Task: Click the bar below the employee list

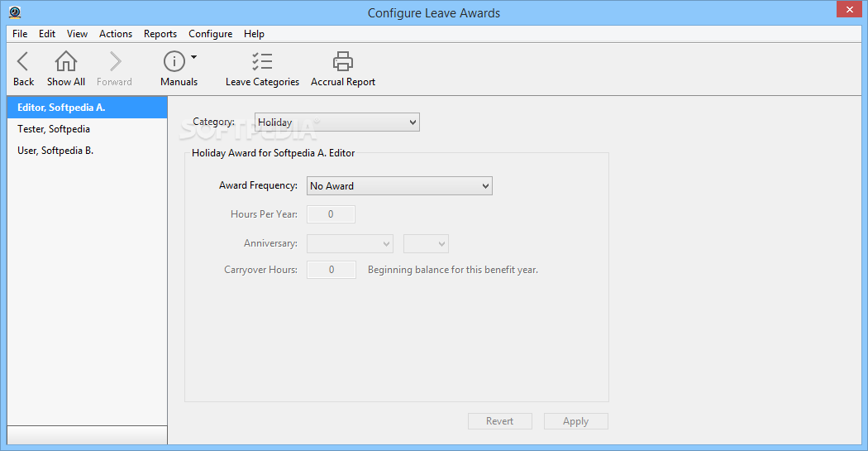Action: 87,435
